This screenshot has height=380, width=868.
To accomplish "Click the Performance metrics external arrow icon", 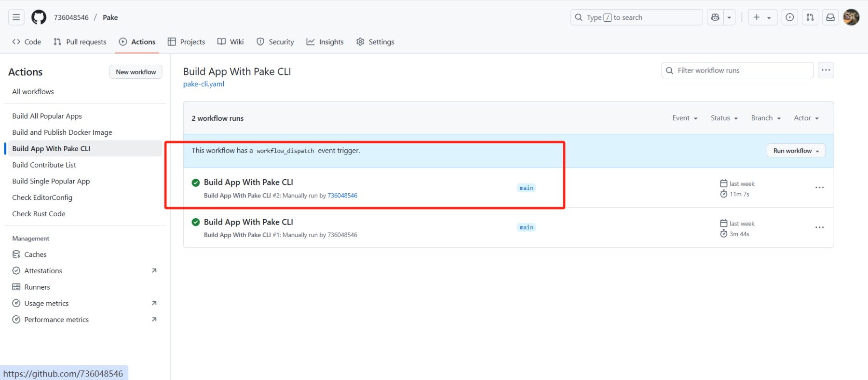I will (154, 320).
